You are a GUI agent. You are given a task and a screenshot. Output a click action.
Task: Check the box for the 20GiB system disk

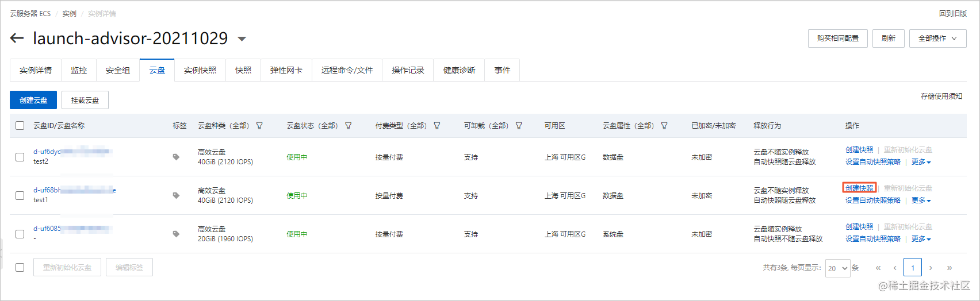point(20,234)
